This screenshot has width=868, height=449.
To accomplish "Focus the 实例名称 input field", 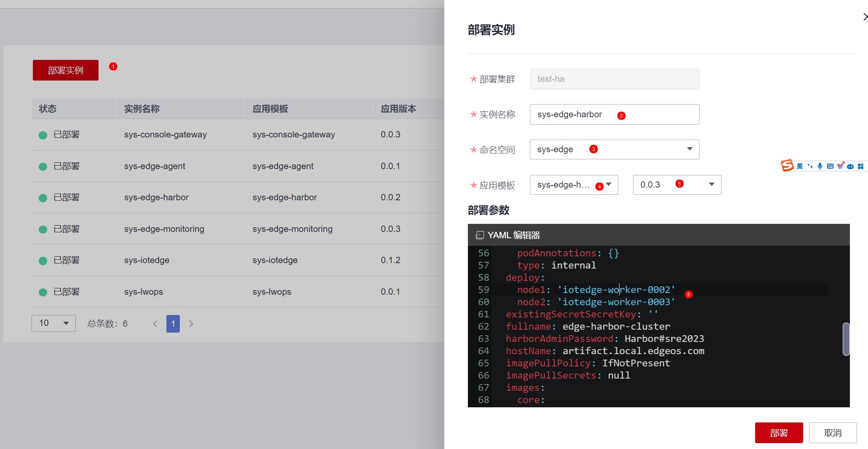I will [x=614, y=114].
